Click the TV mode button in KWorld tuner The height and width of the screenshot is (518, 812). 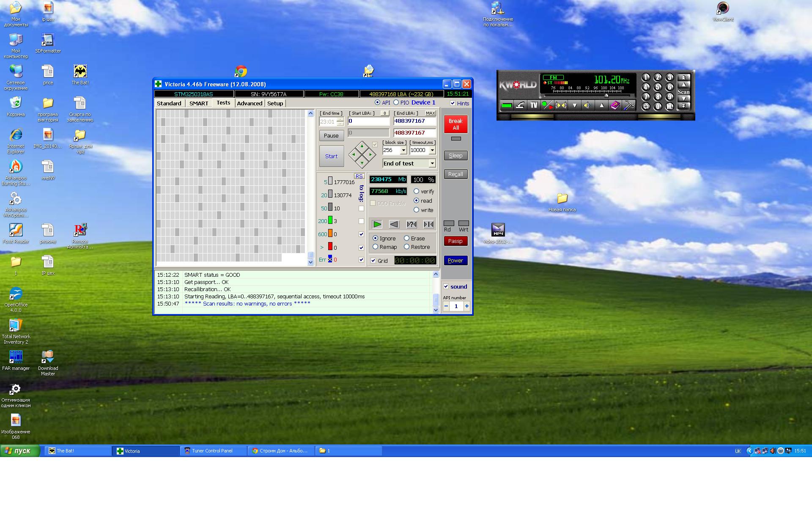coord(534,105)
